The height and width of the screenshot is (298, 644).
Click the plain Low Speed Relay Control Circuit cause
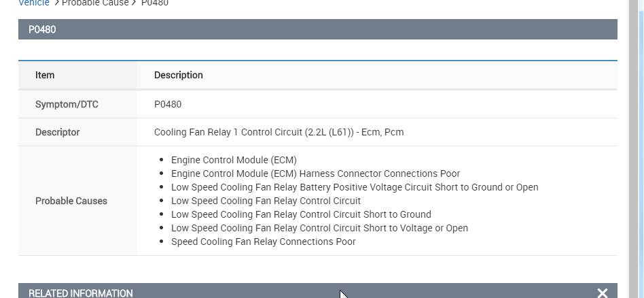tap(266, 201)
